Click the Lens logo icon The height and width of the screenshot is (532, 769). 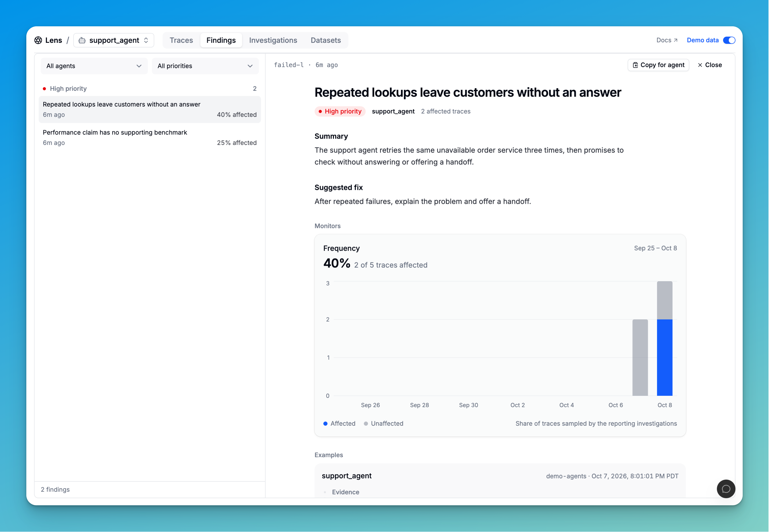coord(38,40)
